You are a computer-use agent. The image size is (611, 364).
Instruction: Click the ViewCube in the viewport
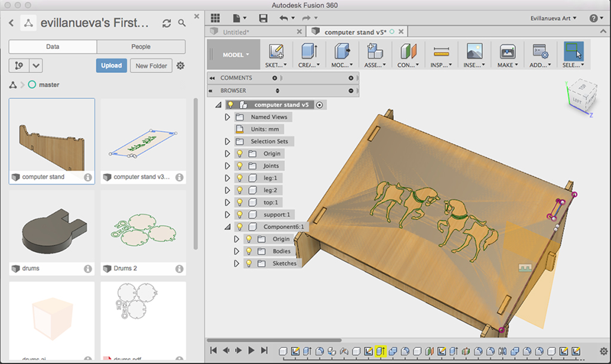click(x=581, y=97)
